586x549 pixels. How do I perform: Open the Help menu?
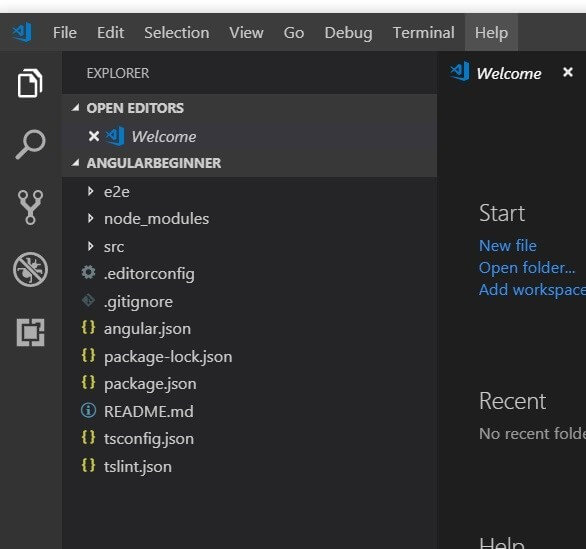(491, 33)
